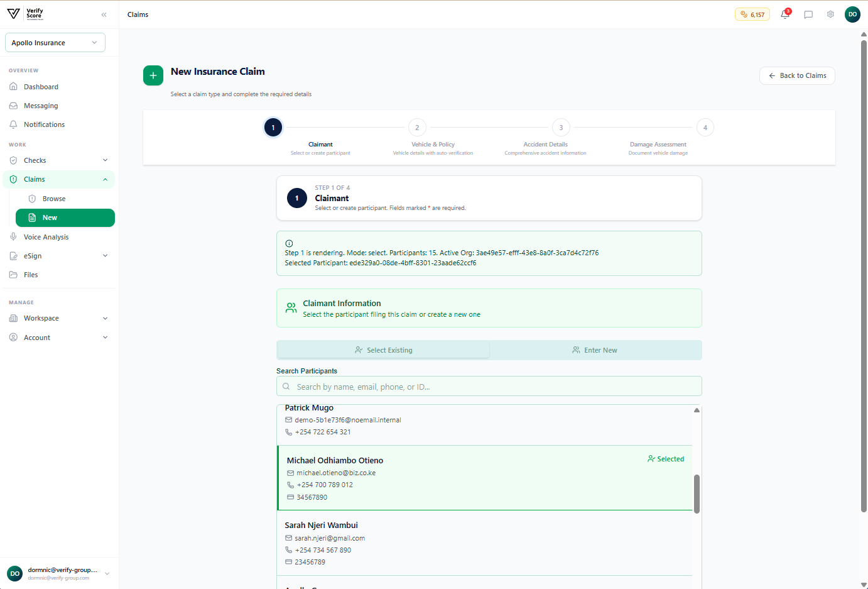The width and height of the screenshot is (868, 589).
Task: Open the dormnic user account menu chevron
Action: [x=107, y=573]
